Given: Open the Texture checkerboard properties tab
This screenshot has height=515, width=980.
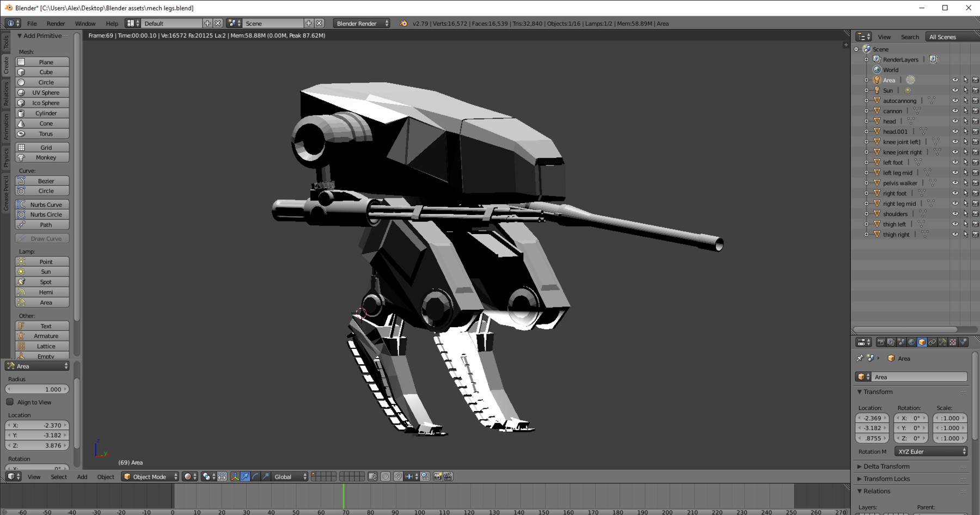Looking at the screenshot, I should pos(953,342).
